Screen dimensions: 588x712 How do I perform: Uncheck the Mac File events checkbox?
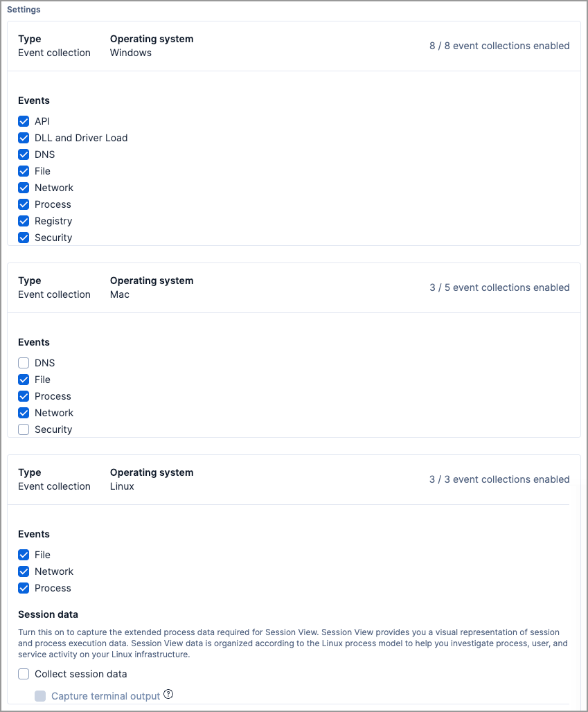(x=24, y=380)
